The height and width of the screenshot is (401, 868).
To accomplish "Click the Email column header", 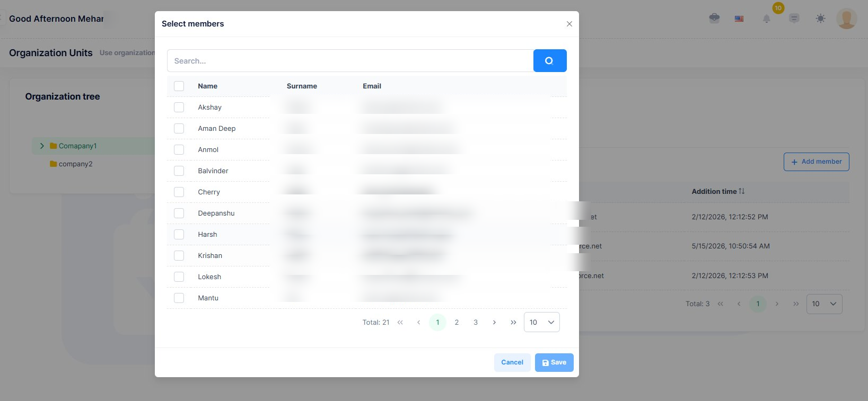I will 372,86.
